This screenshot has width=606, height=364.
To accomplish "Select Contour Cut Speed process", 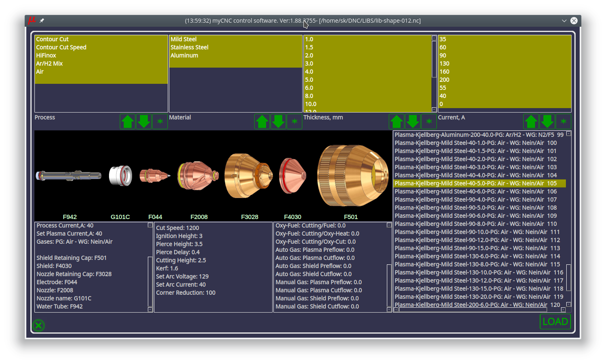I will (101, 47).
